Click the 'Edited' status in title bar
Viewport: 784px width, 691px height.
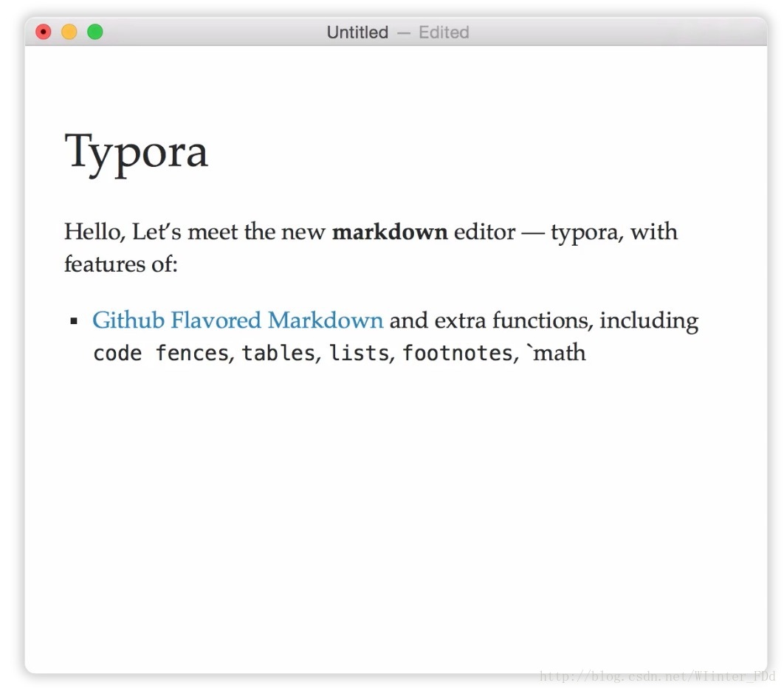(444, 32)
